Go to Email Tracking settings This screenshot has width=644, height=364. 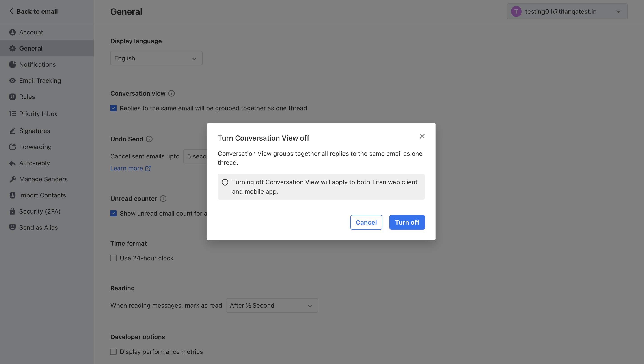[x=47, y=81]
